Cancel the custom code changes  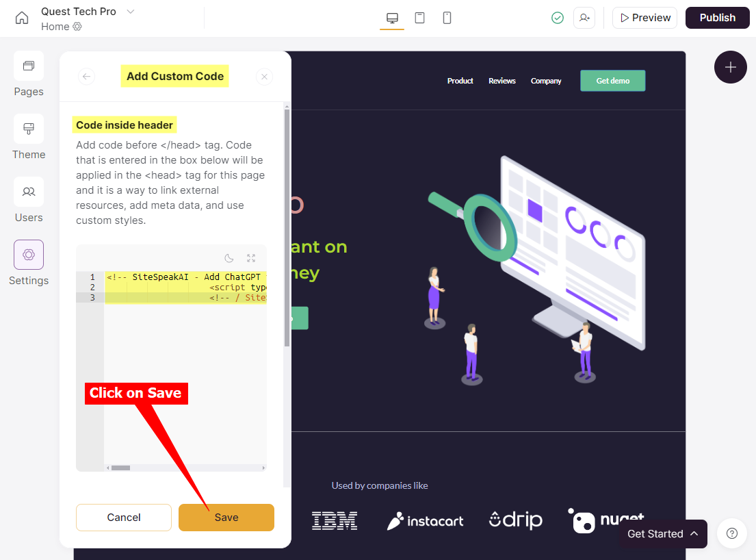tap(123, 518)
